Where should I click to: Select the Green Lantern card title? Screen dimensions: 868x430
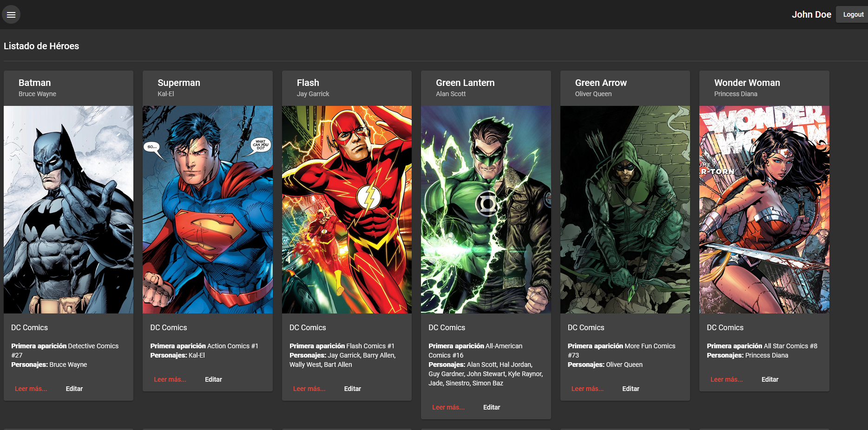pyautogui.click(x=465, y=83)
